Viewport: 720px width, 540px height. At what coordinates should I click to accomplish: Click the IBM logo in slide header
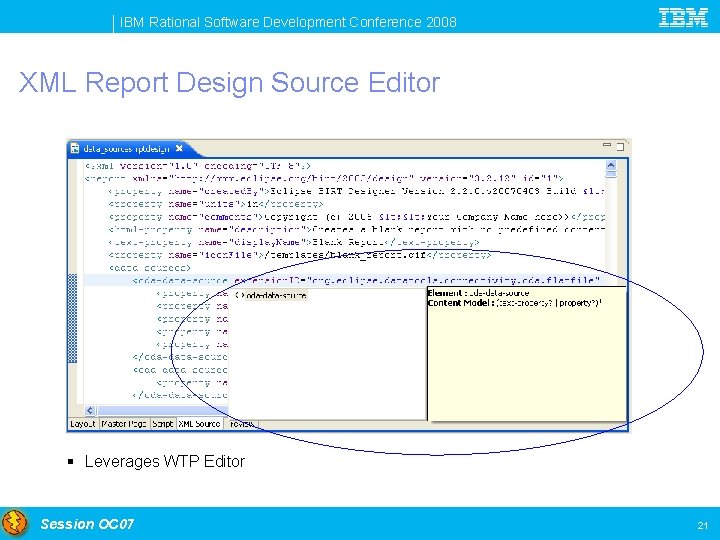click(x=683, y=17)
